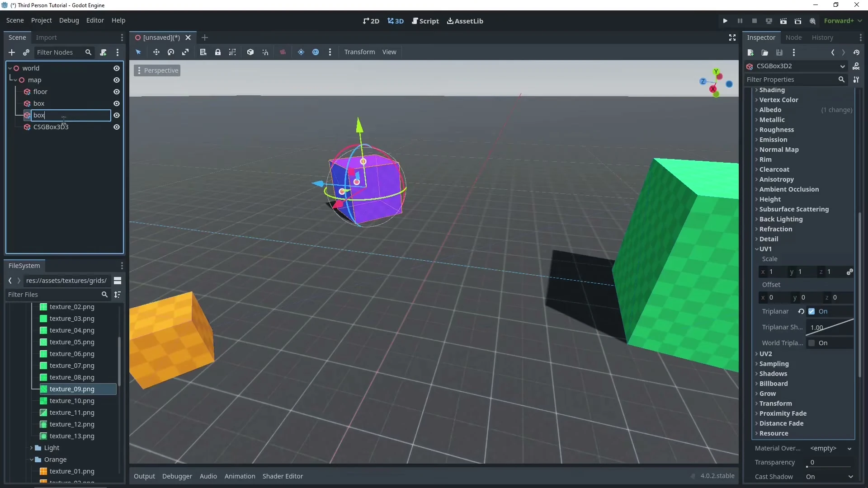Viewport: 868px width, 488px height.
Task: Click the environment preview globe icon
Action: tap(316, 52)
